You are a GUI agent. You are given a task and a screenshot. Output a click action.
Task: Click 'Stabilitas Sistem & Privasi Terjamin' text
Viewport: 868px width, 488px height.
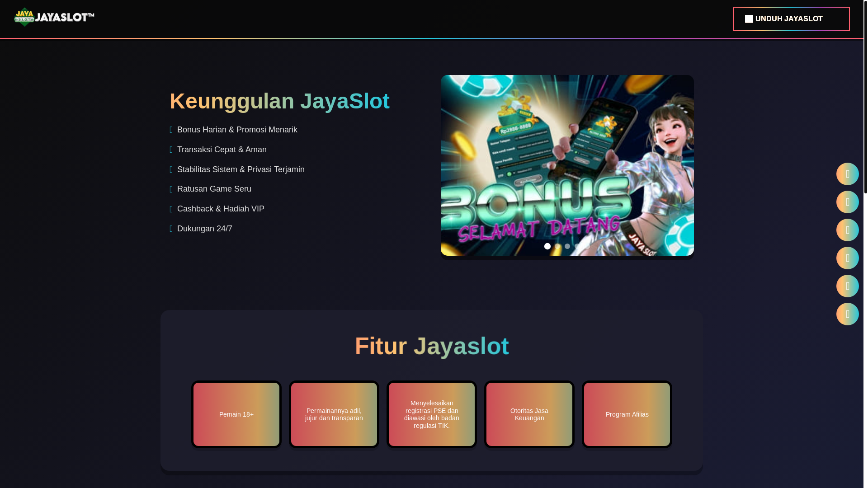tap(241, 169)
